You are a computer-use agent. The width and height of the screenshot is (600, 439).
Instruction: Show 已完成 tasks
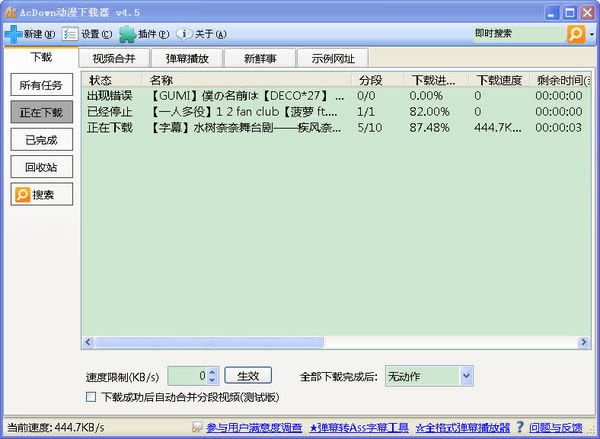pos(41,140)
